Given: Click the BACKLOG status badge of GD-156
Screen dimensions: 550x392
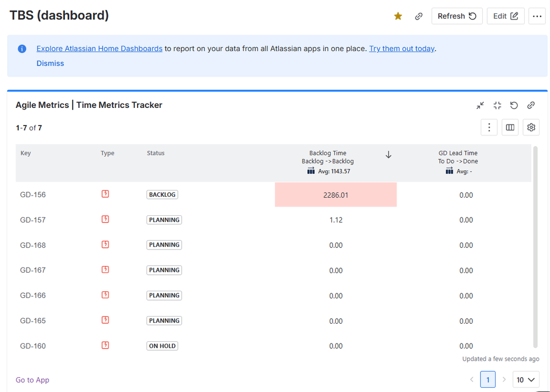Looking at the screenshot, I should [162, 194].
